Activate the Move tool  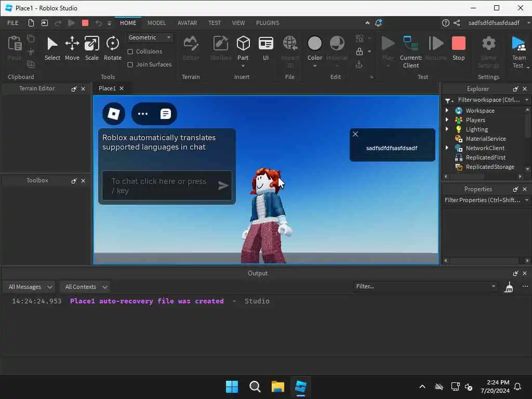click(72, 48)
